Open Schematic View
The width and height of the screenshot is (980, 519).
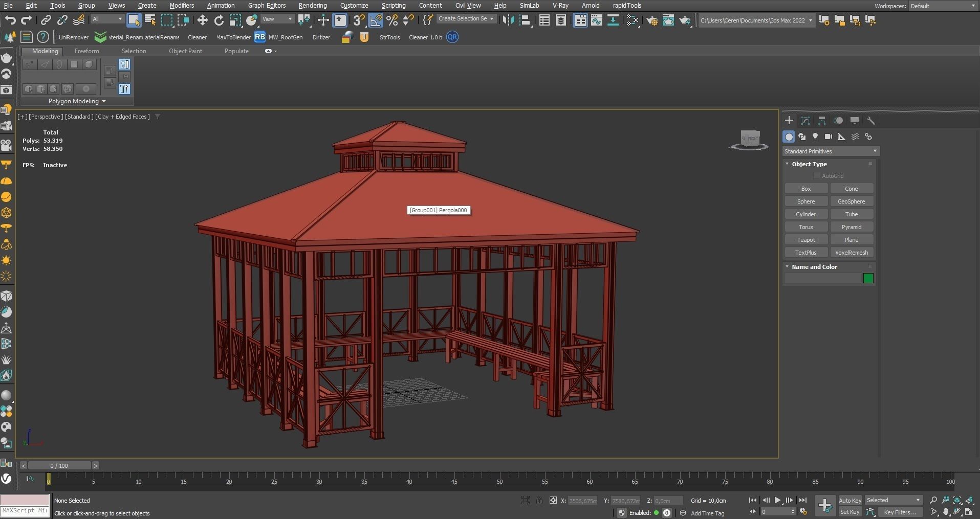613,20
